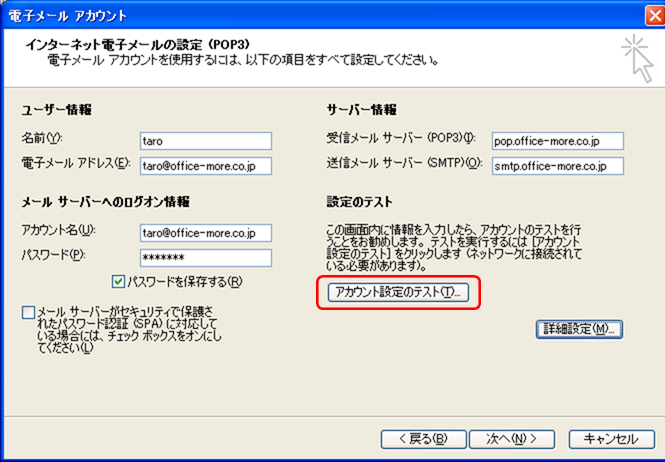
Task: Click the キャンセル button
Action: pyautogui.click(x=612, y=439)
